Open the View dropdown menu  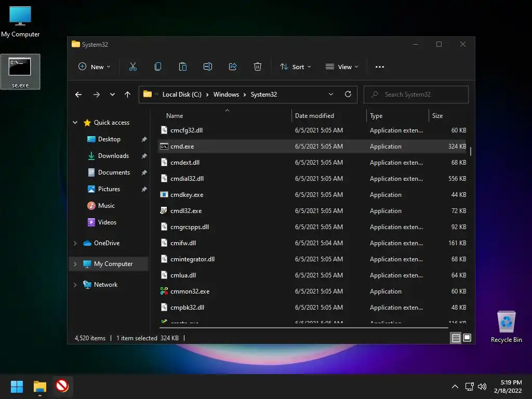pos(342,67)
